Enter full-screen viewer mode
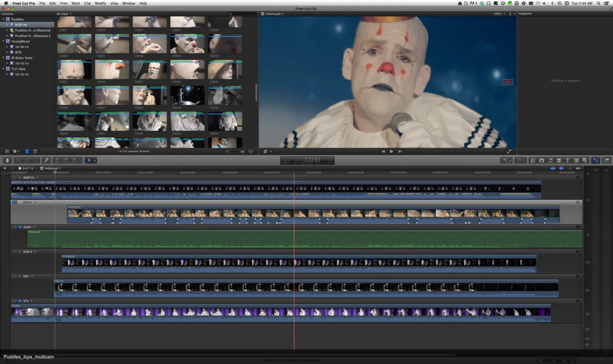The height and width of the screenshot is (364, 613). coord(509,152)
